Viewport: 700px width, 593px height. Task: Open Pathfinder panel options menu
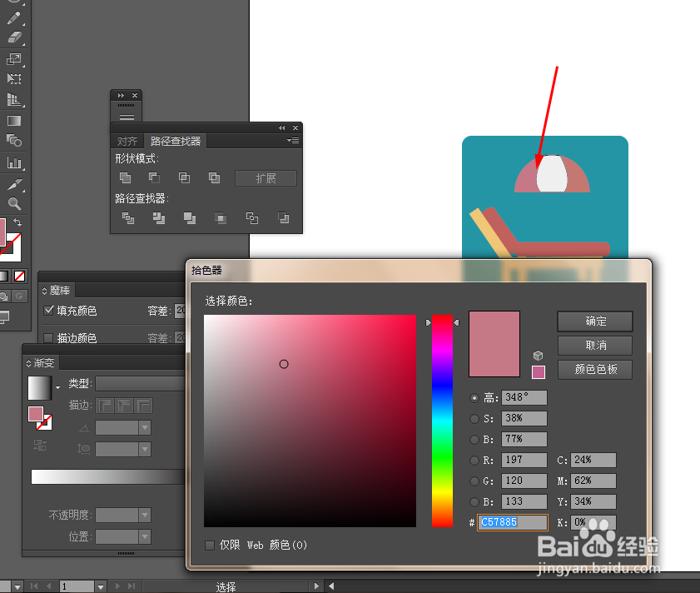[x=293, y=141]
